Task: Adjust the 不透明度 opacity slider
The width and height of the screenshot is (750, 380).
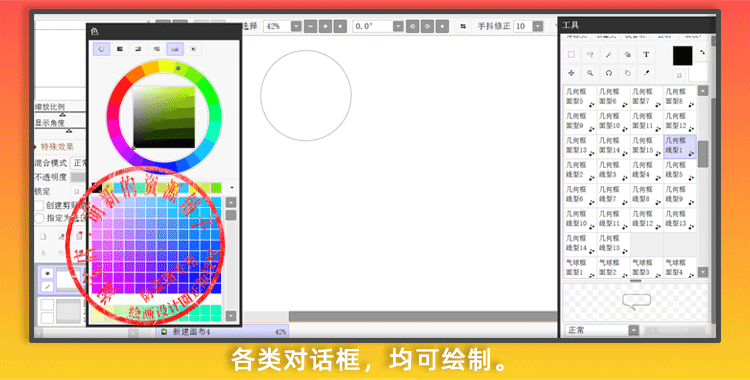Action: tap(78, 178)
